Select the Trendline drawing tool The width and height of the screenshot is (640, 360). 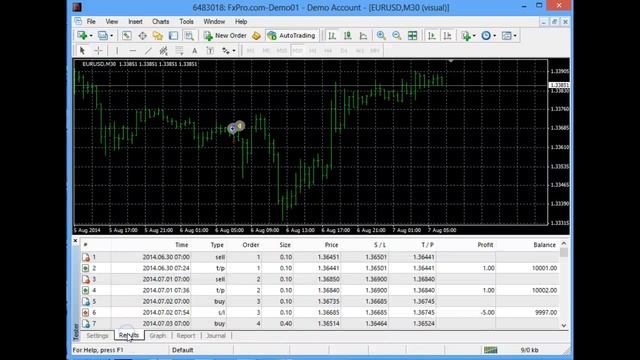[x=148, y=51]
